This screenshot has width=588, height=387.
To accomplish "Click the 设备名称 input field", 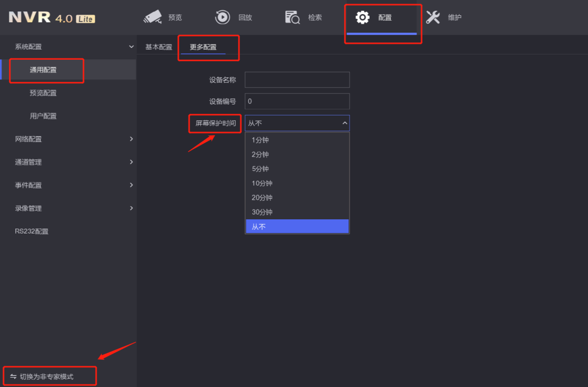I will click(297, 80).
